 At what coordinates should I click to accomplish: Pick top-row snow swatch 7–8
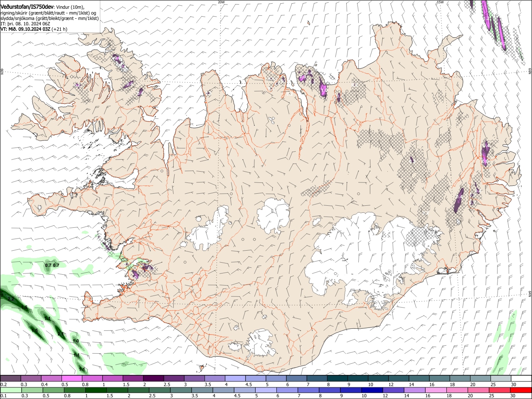tap(317, 379)
